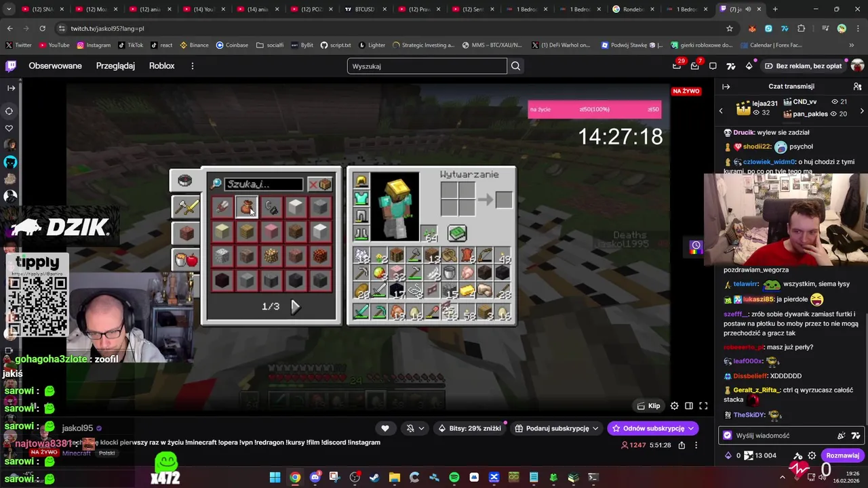Click the followed channels heart in left sidebar
The width and height of the screenshot is (868, 488).
point(9,128)
